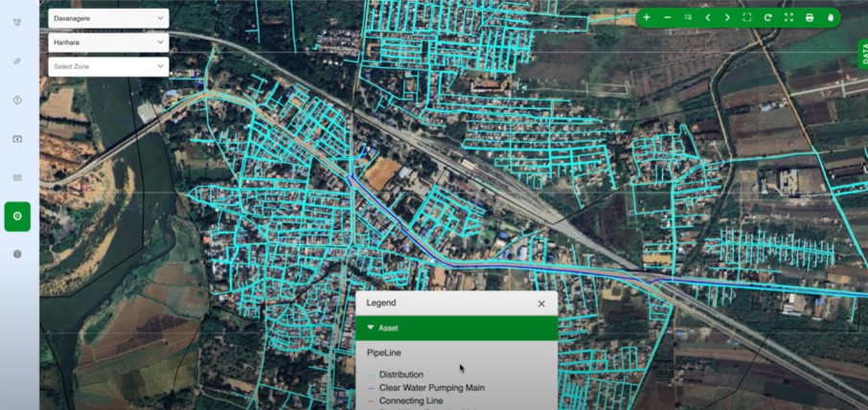Select the pan hand tool
Image resolution: width=868 pixels, height=410 pixels.
click(831, 17)
